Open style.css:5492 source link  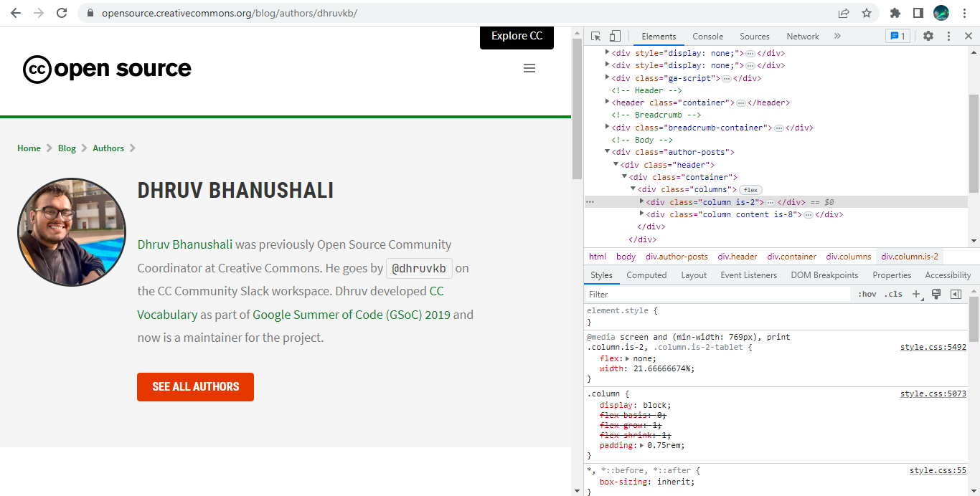(x=933, y=348)
